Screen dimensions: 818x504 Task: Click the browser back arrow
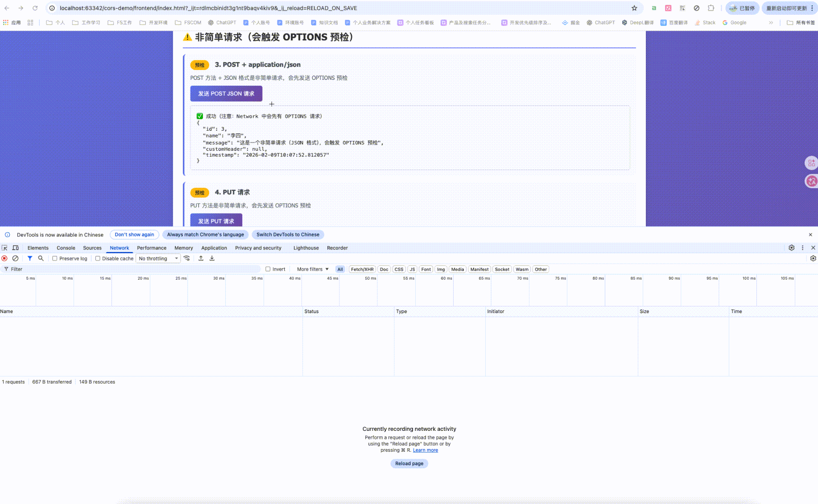[7, 8]
